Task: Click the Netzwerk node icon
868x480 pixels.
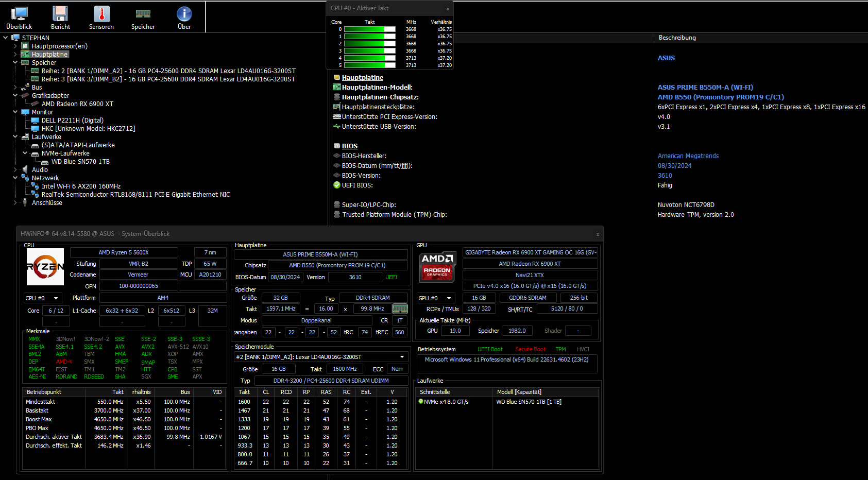Action: 25,178
